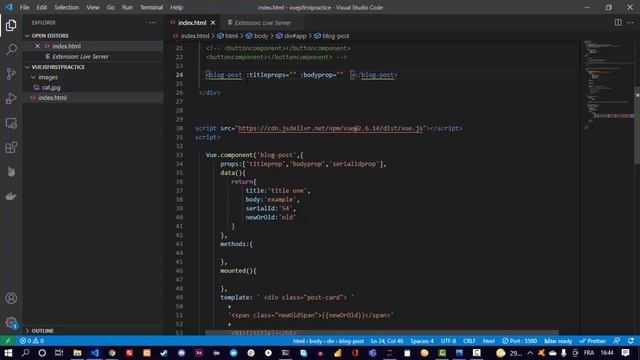Open the Run menu
This screenshot has width=640, height=360.
coord(127,7)
